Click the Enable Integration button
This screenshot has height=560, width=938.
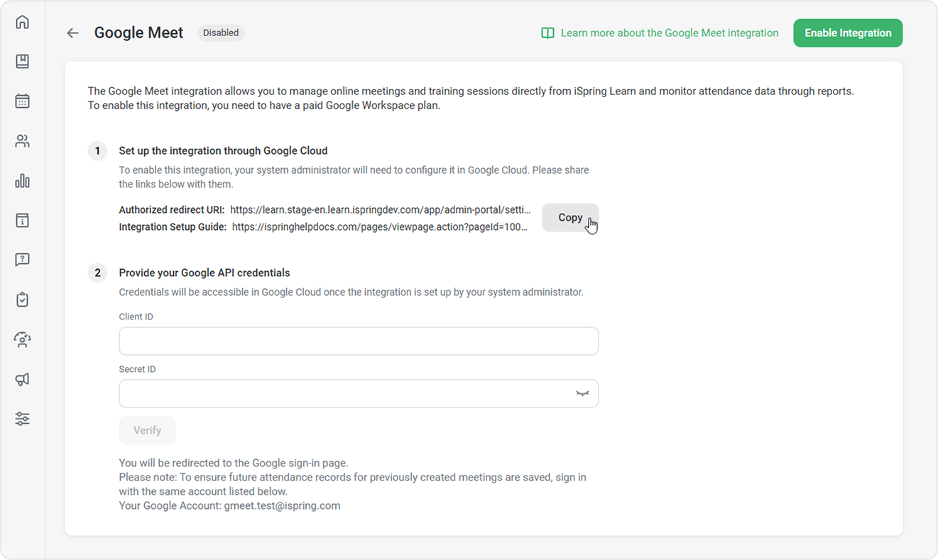(x=848, y=33)
